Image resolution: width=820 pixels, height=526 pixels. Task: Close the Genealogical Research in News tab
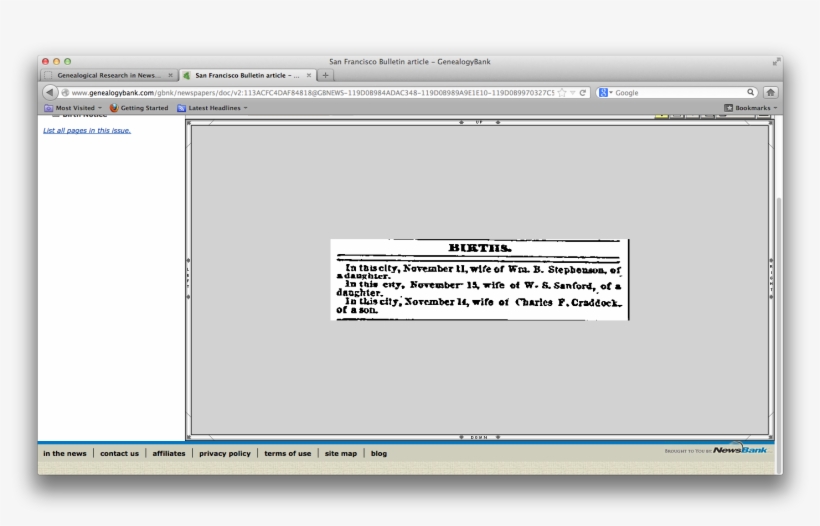pyautogui.click(x=171, y=75)
